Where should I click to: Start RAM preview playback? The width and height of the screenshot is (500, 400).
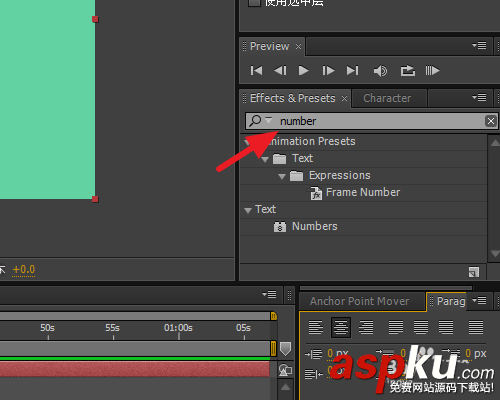[432, 71]
